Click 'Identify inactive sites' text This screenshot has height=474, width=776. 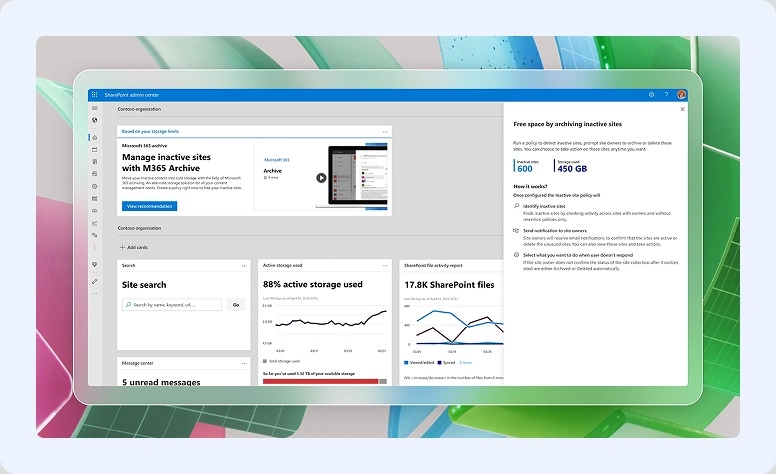point(544,206)
